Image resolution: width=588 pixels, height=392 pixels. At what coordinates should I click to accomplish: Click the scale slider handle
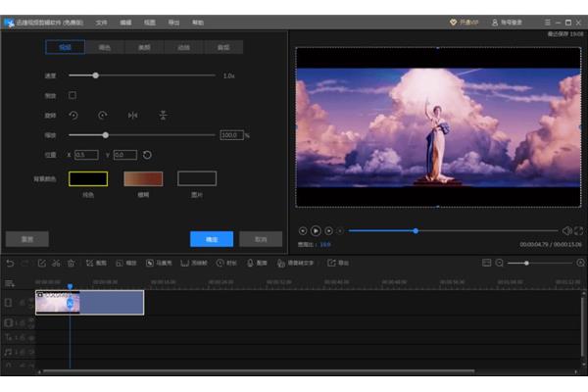point(106,135)
